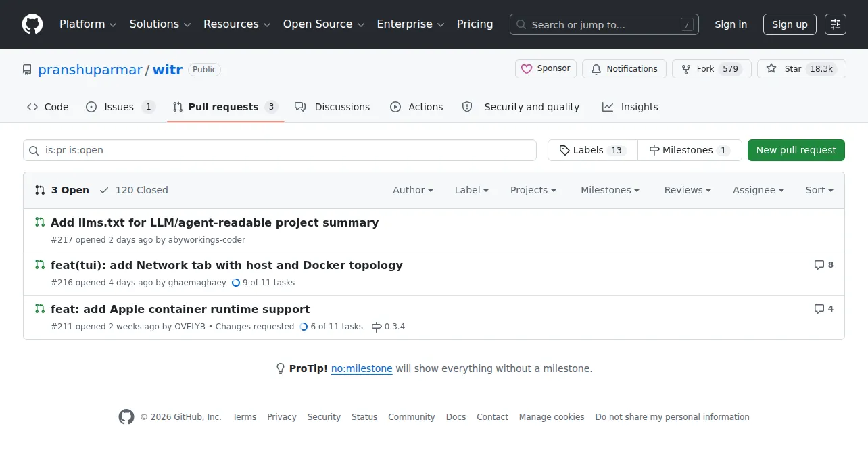This screenshot has height=453, width=868.
Task: Expand the Open Source menu
Action: (324, 24)
